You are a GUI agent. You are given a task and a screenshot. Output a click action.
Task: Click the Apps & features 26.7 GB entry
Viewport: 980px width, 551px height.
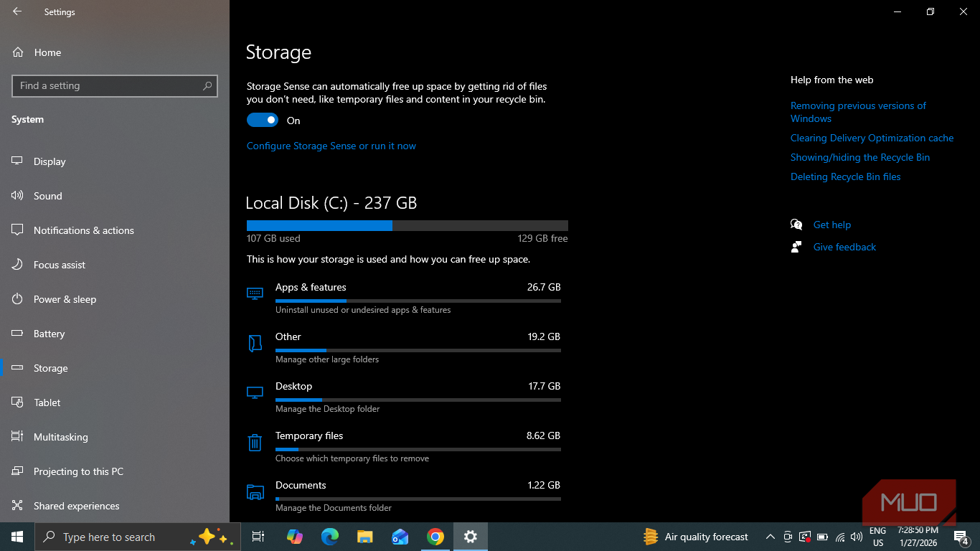pos(404,298)
